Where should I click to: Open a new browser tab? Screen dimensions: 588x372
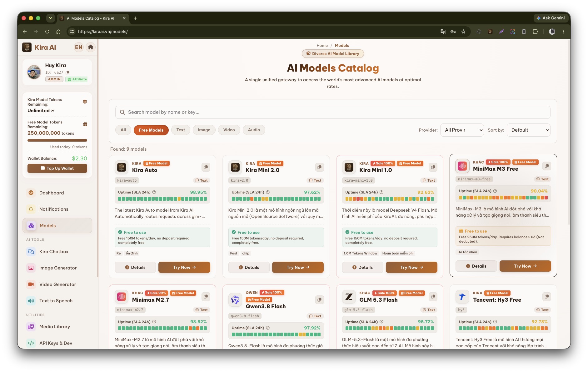tap(136, 18)
